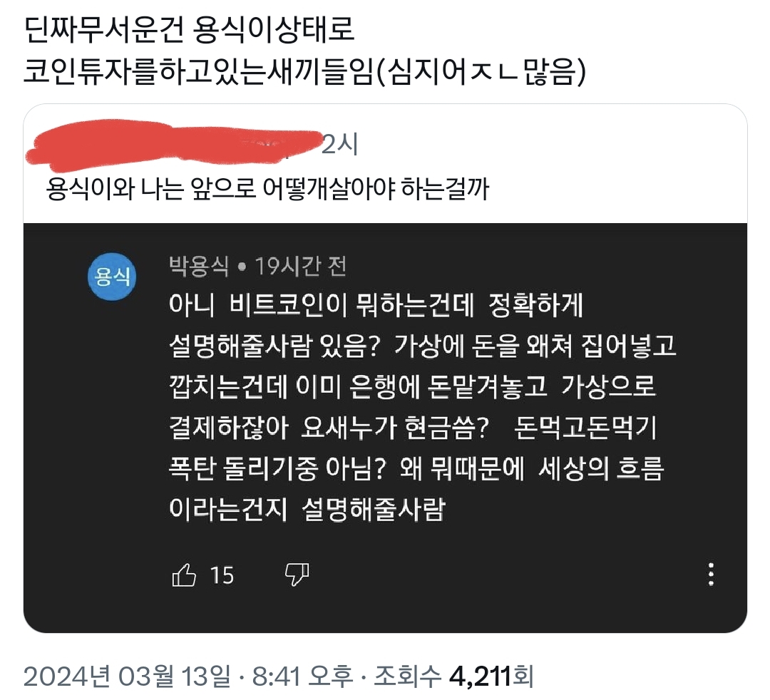
Task: Open the three-dot comment options menu
Action: pos(711,575)
